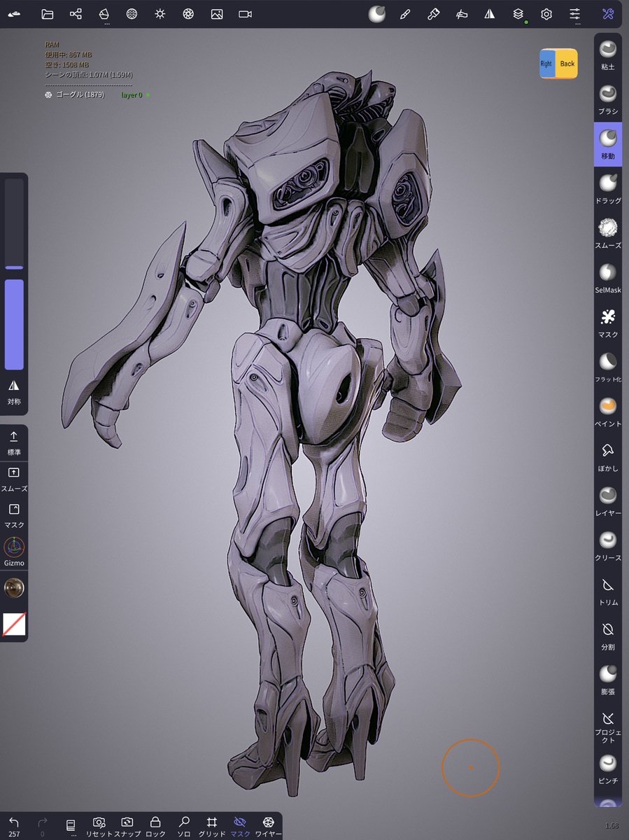Screen dimensions: 629x840
Task: Select the レイヤー layer tool
Action: 608,502
